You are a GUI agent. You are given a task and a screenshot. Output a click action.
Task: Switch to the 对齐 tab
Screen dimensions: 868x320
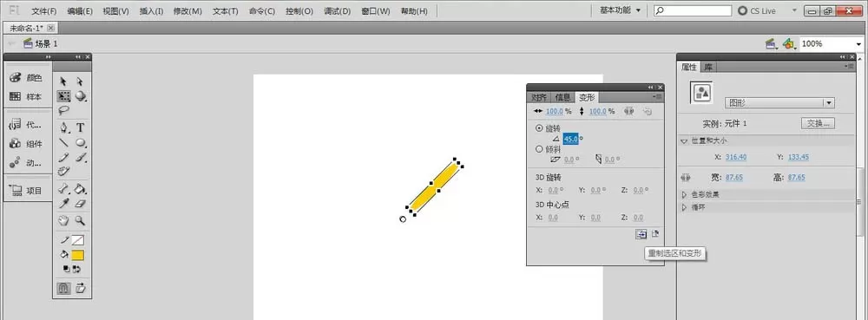[539, 97]
